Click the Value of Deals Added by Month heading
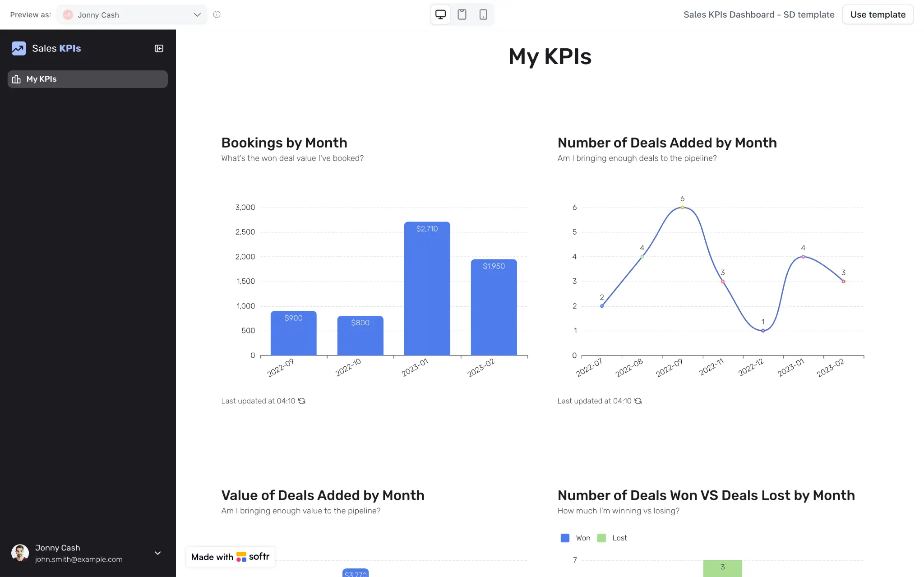 coord(323,495)
